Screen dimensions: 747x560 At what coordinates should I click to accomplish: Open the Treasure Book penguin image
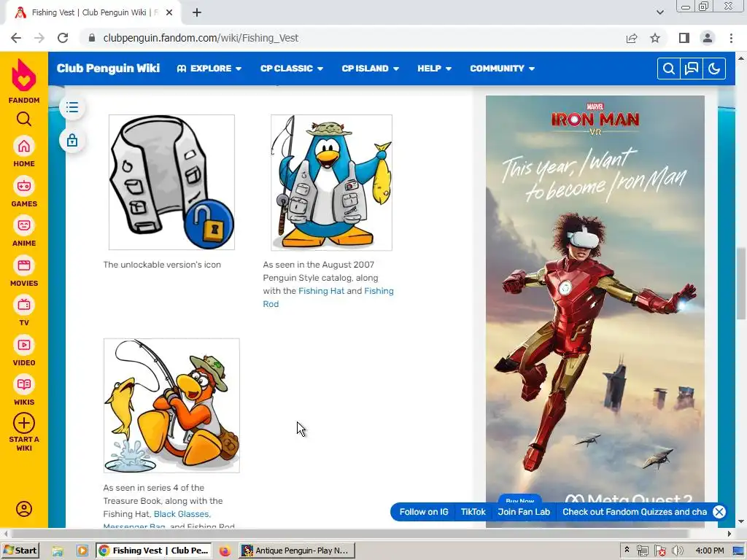pos(171,405)
